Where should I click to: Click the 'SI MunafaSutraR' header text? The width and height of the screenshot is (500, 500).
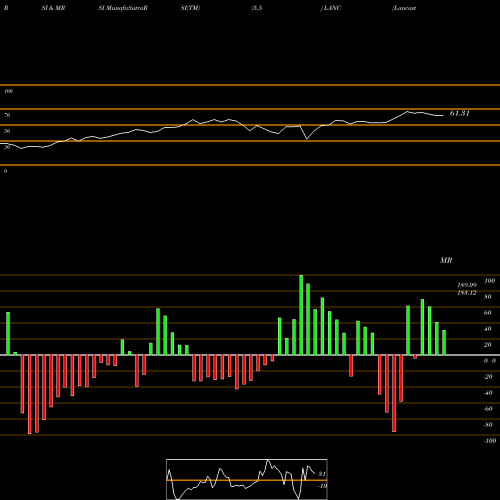(x=123, y=8)
